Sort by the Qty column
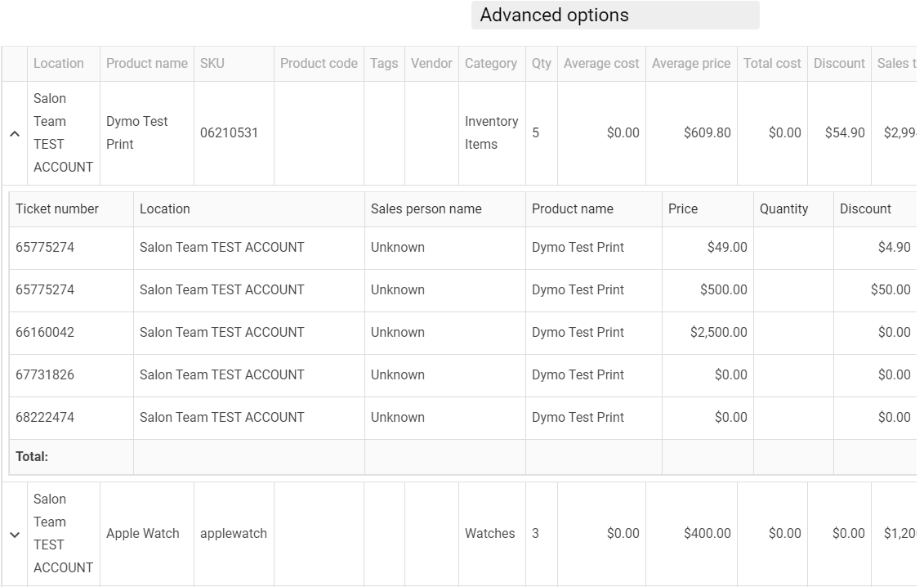Image resolution: width=924 pixels, height=587 pixels. (x=541, y=64)
